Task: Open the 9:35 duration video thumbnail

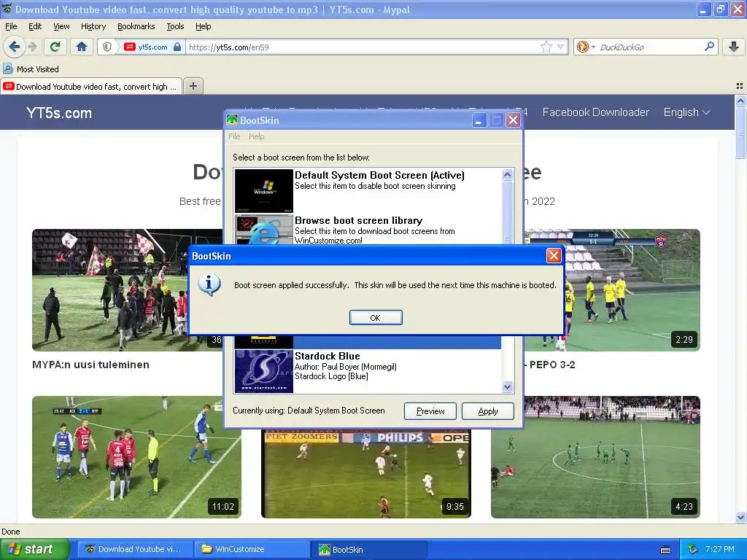Action: click(x=366, y=474)
